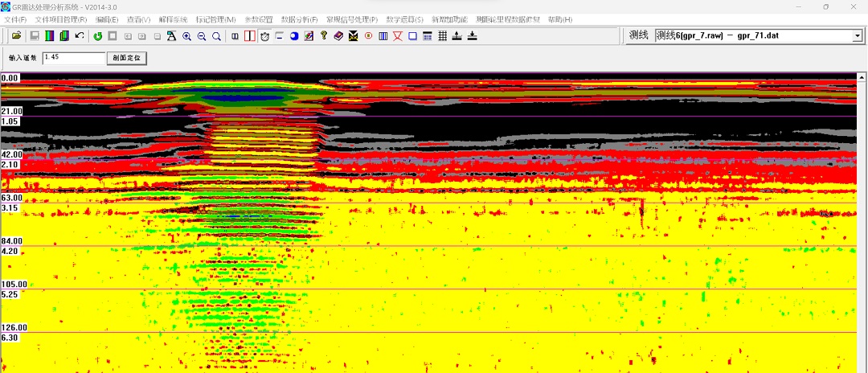Open the 数据分析(F) menu
Image resolution: width=868 pixels, height=373 pixels.
(299, 19)
